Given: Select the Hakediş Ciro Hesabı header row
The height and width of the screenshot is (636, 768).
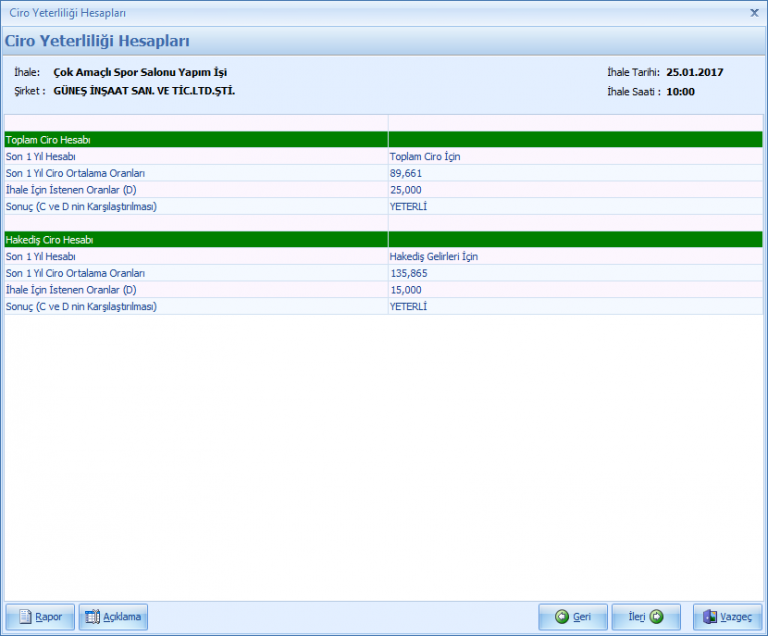Looking at the screenshot, I should [x=195, y=240].
